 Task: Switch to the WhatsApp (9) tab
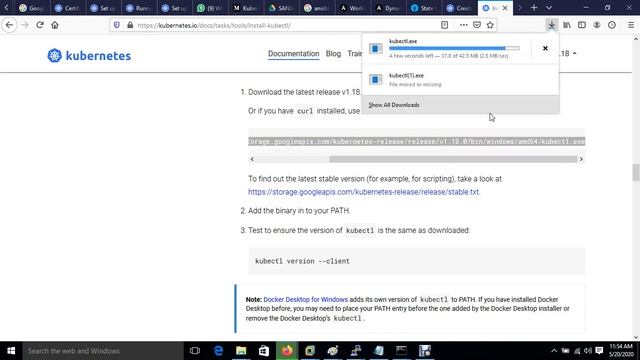[210, 8]
